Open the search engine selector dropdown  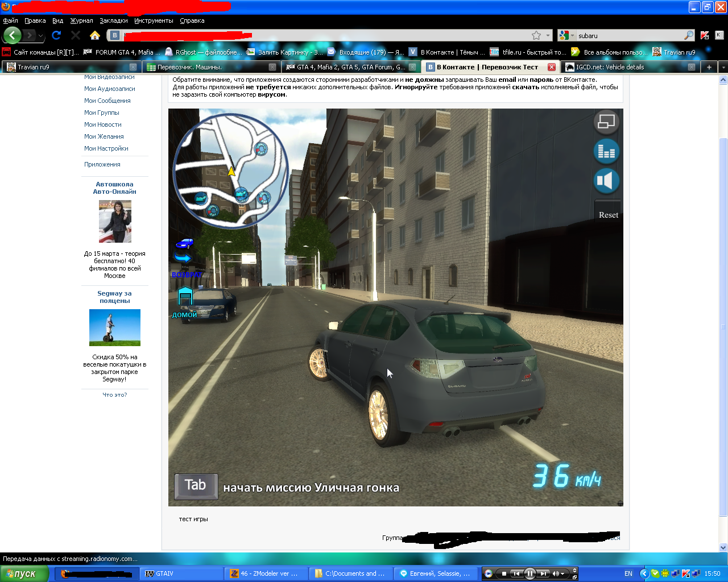(x=566, y=35)
